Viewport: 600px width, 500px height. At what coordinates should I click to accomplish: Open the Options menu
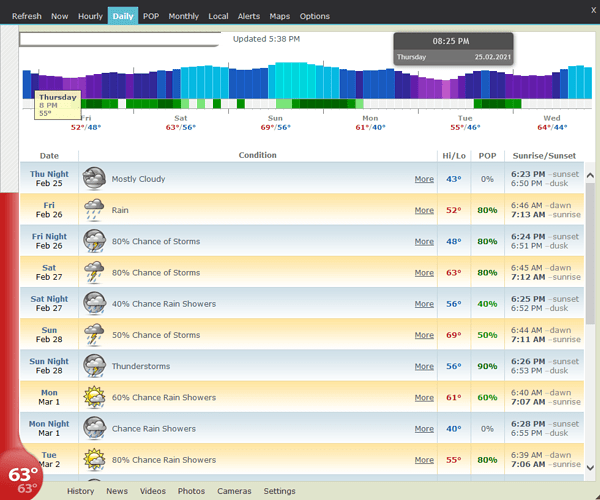[315, 16]
